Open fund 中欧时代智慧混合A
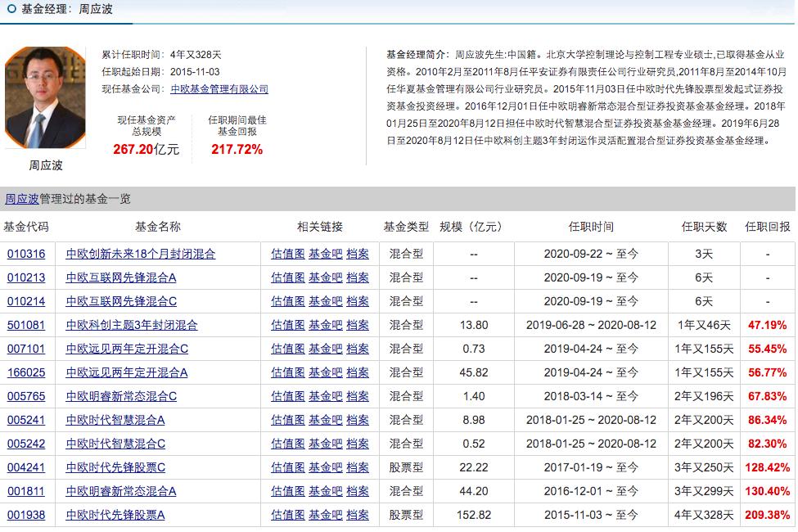The height and width of the screenshot is (532, 798). 115,420
